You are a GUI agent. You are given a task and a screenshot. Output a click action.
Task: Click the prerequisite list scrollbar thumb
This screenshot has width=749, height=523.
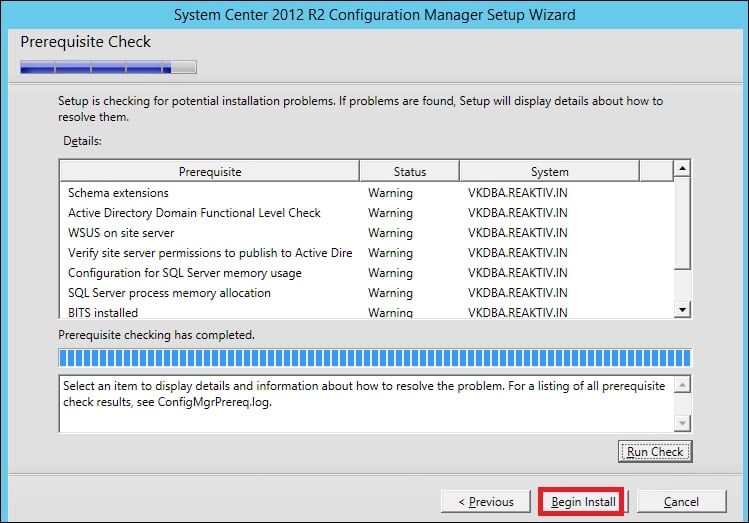pos(682,223)
